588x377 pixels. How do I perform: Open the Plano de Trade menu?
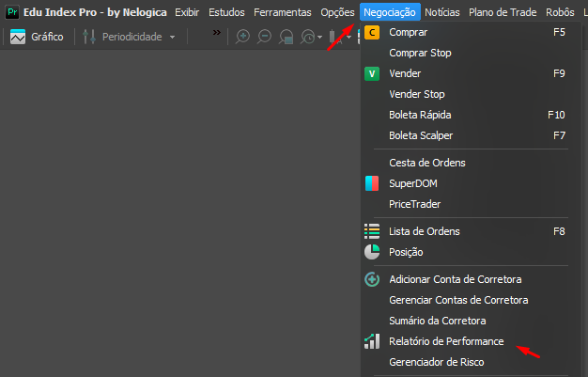503,12
